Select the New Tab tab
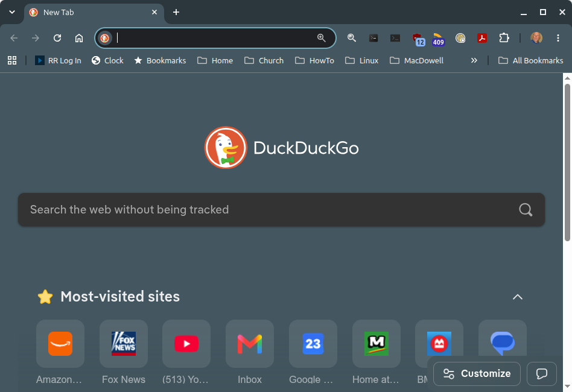The width and height of the screenshot is (572, 392). click(94, 13)
